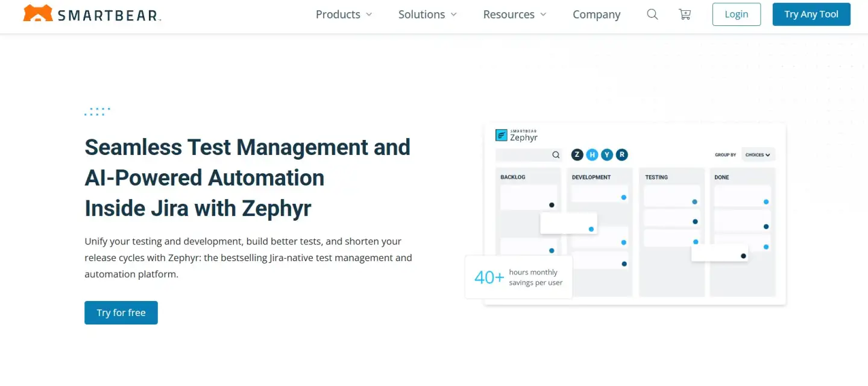Image resolution: width=868 pixels, height=386 pixels.
Task: Click the SmartBear logo in the header
Action: click(x=92, y=14)
